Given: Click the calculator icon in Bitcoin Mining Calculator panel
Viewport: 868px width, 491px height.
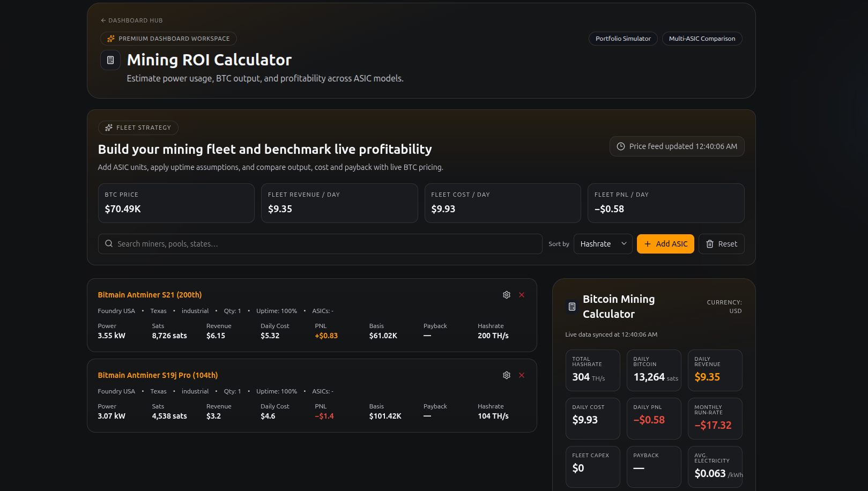Looking at the screenshot, I should pyautogui.click(x=570, y=306).
